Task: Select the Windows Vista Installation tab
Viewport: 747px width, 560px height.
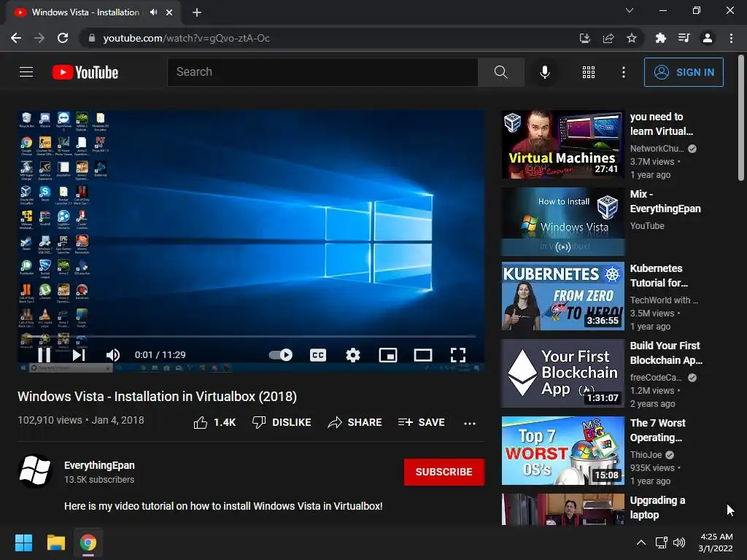Action: tap(86, 12)
